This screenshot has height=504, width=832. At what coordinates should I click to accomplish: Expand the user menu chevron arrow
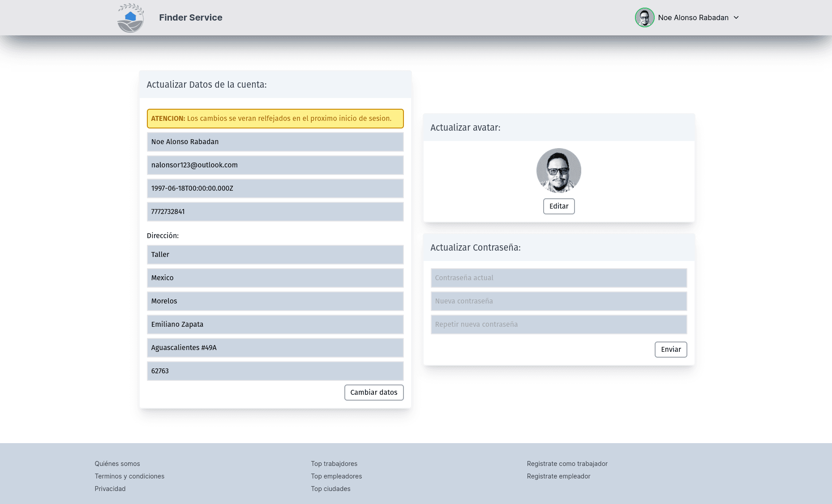click(736, 17)
